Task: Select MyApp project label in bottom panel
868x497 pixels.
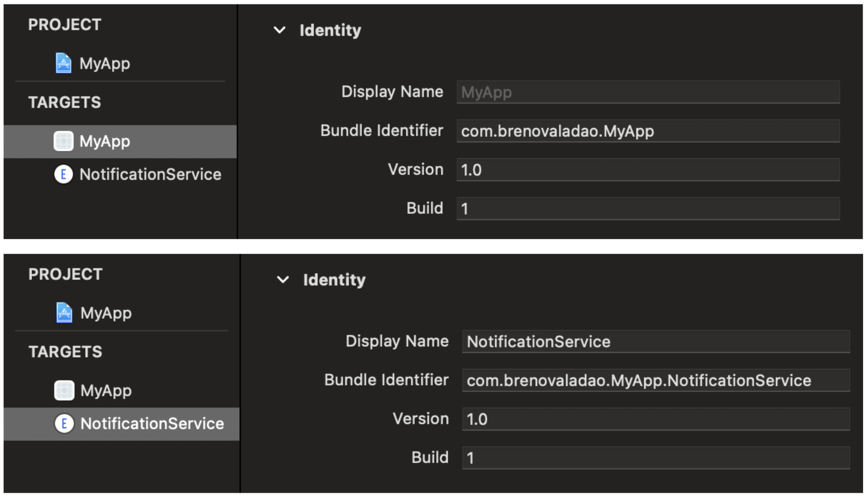Action: tap(106, 313)
